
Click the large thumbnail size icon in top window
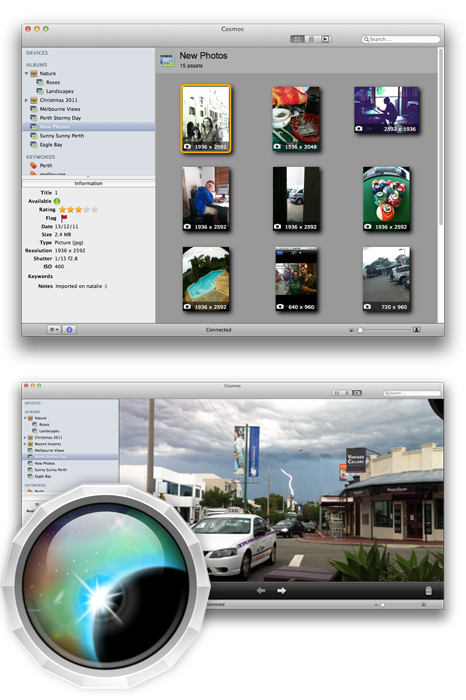tap(416, 330)
